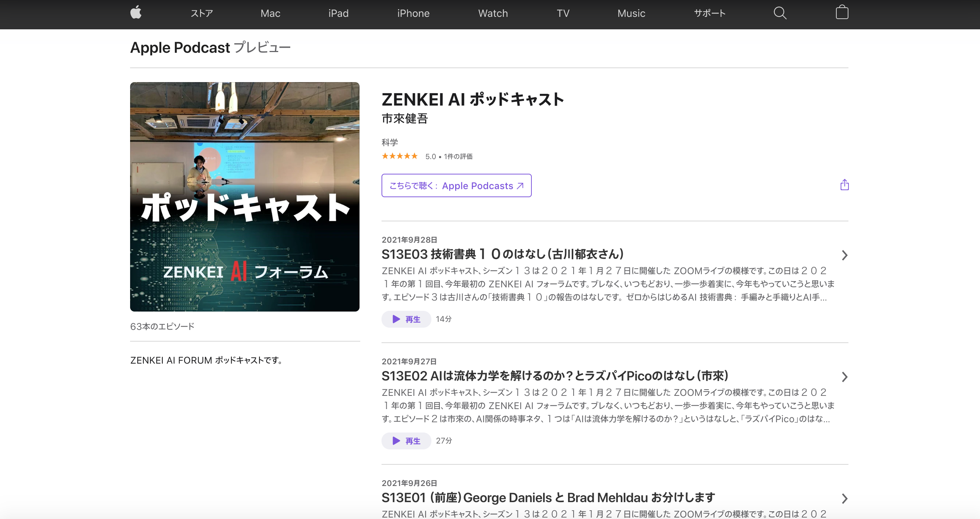
Task: Click the Apple Podcast プレビュー heading
Action: [210, 48]
